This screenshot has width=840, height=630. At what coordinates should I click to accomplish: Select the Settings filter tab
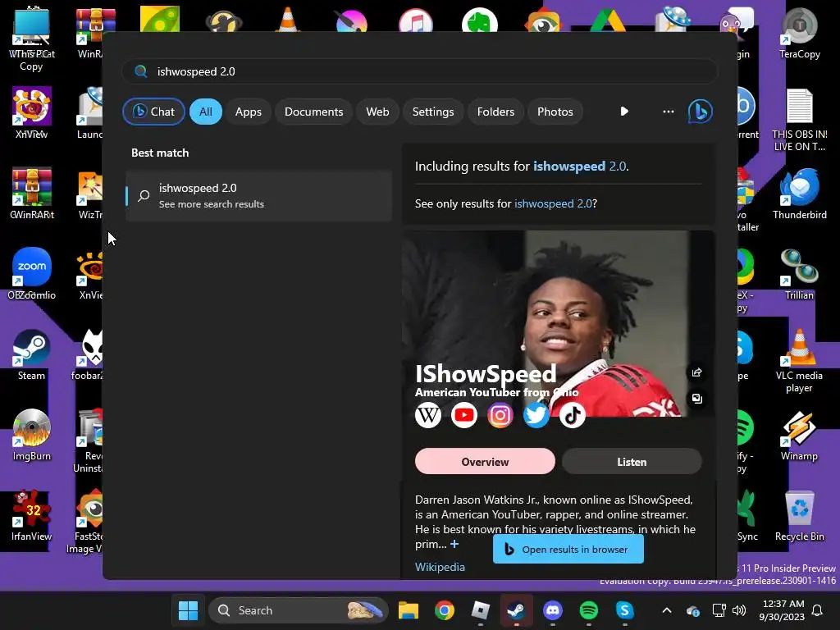[433, 112]
